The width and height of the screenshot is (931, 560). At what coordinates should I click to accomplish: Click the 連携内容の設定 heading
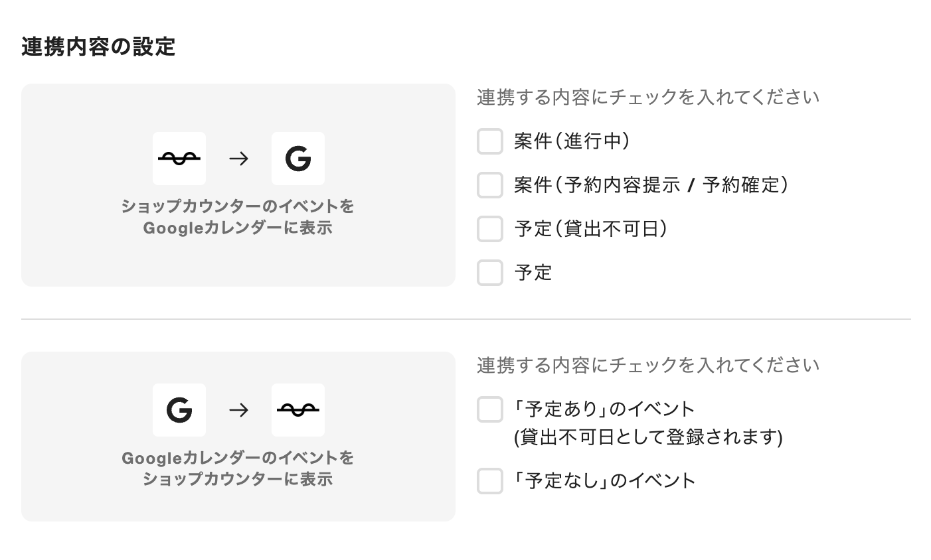click(x=98, y=47)
